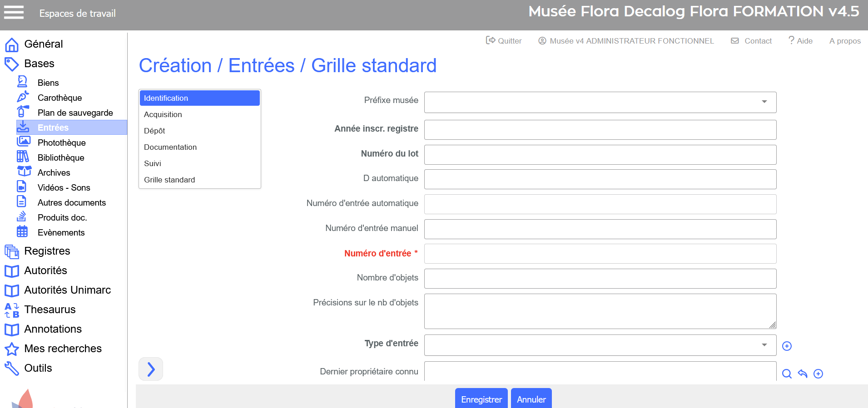Click the Annuler button
868x408 pixels.
click(x=531, y=399)
